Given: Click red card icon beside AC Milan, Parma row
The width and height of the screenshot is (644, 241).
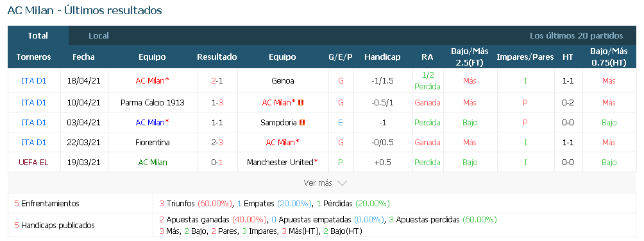Looking at the screenshot, I should [301, 103].
